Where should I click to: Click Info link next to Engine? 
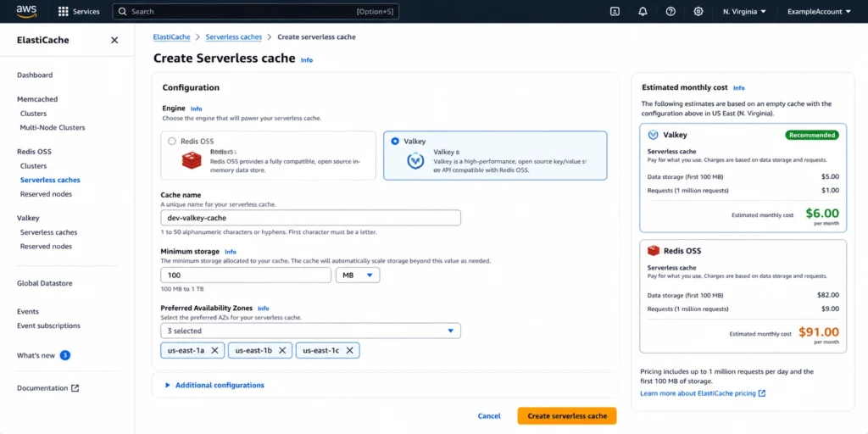point(196,109)
